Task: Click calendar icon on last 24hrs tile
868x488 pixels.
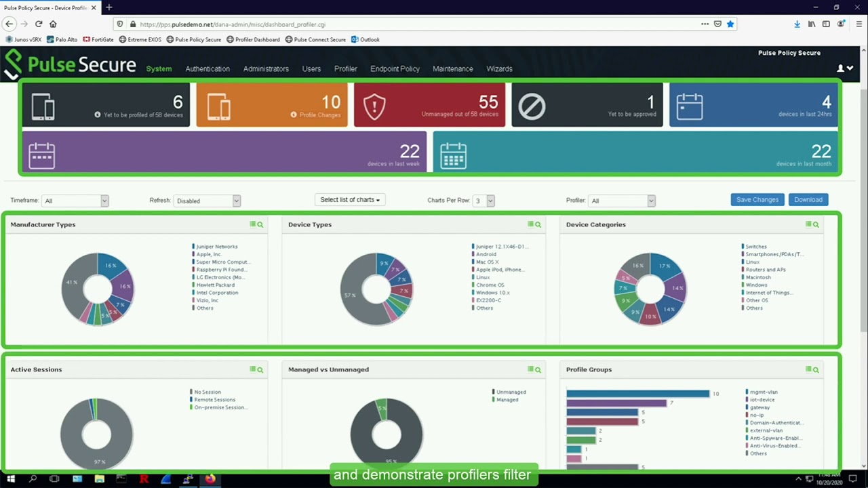Action: tap(690, 106)
